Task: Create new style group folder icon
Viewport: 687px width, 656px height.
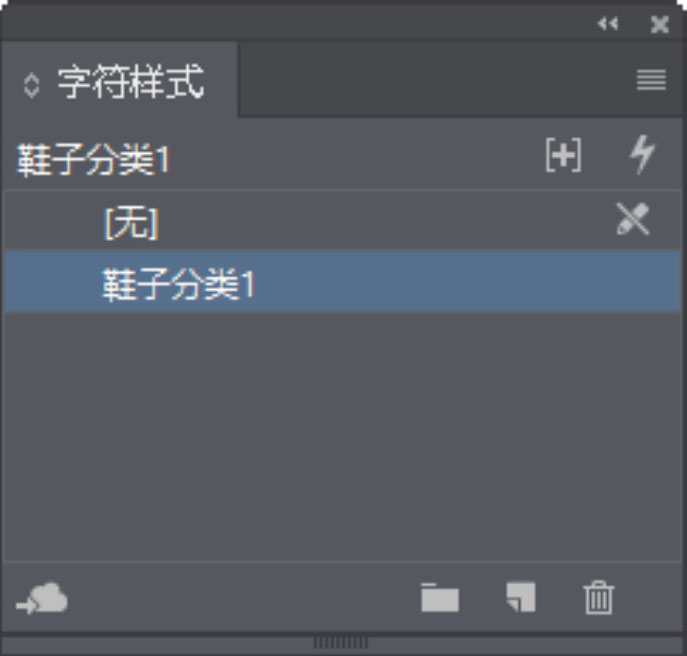Action: click(439, 597)
